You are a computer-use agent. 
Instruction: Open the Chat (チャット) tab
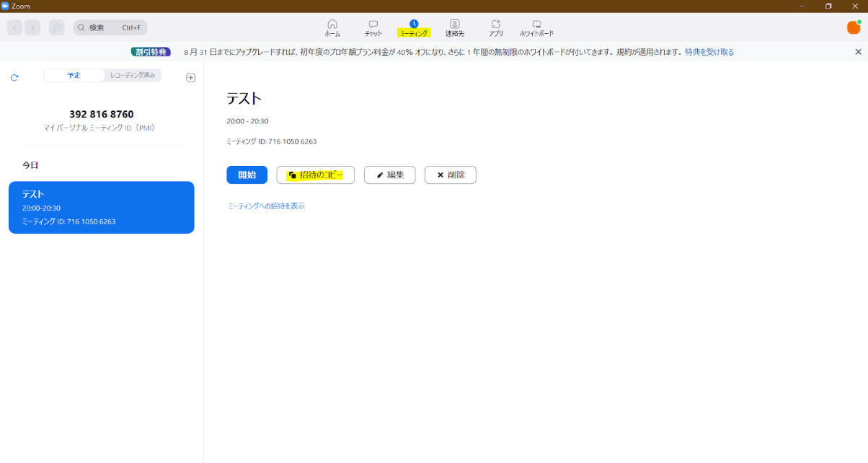coord(373,28)
